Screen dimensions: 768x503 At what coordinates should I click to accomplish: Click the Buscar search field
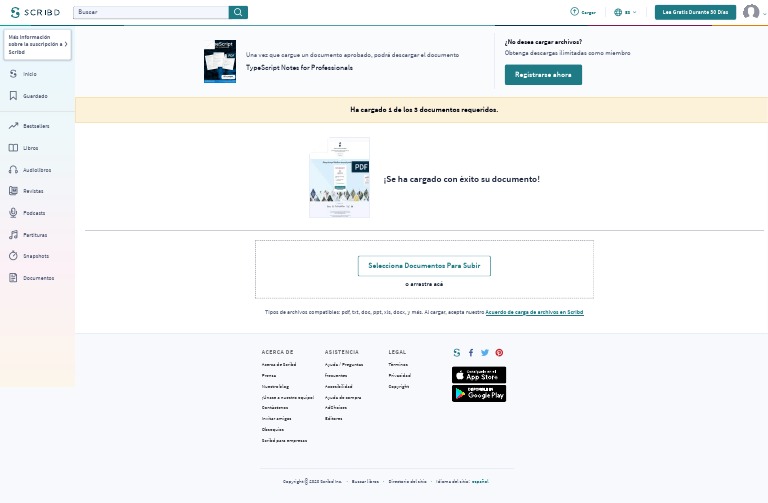click(x=151, y=12)
